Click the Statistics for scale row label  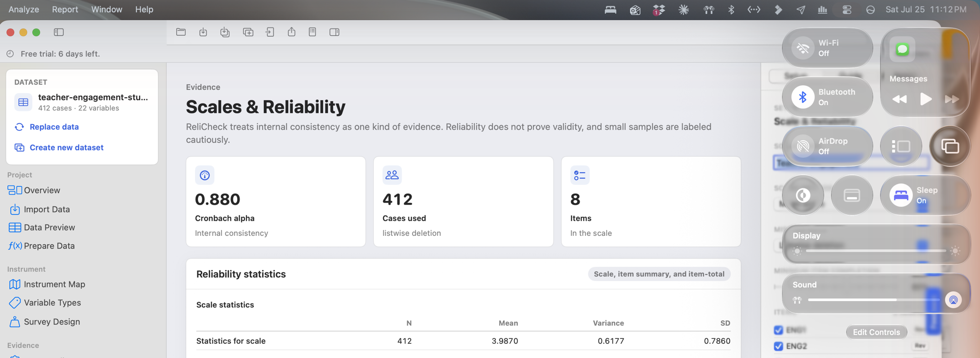[231, 341]
